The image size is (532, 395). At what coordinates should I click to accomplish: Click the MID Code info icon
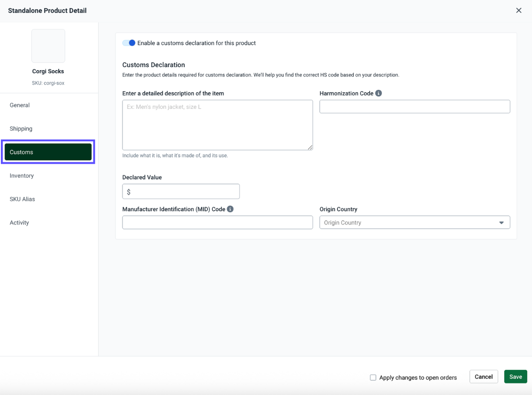[230, 209]
